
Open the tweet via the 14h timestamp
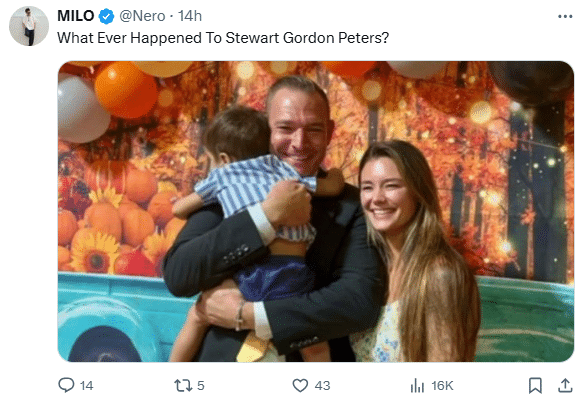[x=190, y=16]
